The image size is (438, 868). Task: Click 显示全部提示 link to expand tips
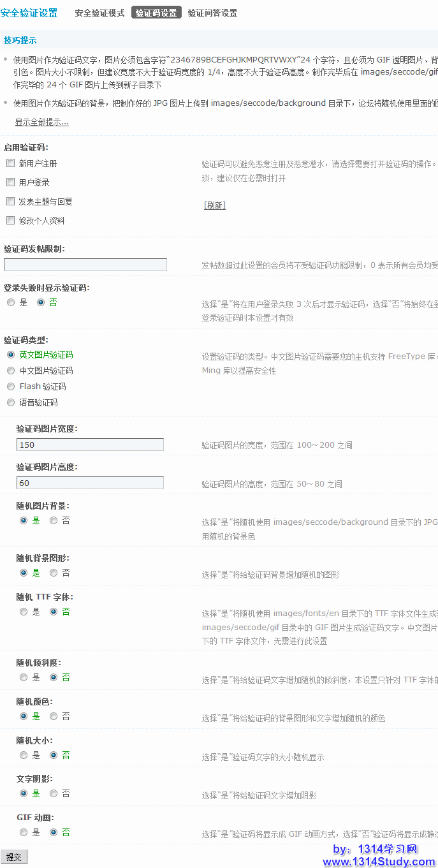point(41,122)
